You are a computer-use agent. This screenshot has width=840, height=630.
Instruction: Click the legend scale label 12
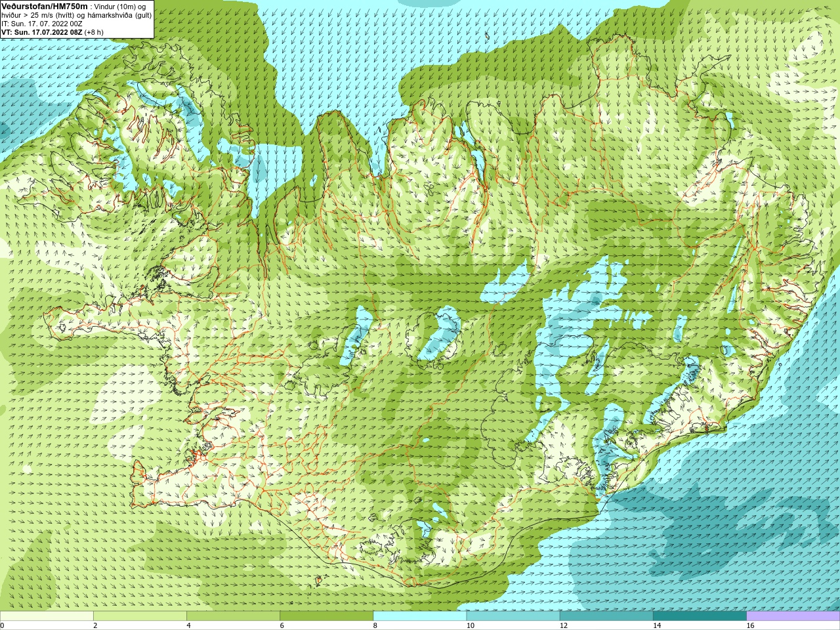[x=564, y=625]
